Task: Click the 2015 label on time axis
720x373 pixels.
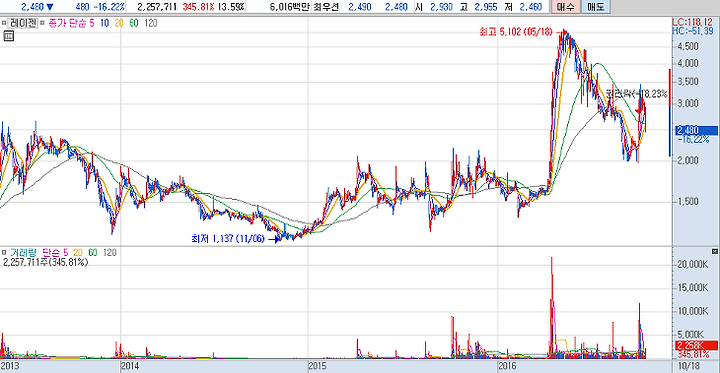Action: 319,366
